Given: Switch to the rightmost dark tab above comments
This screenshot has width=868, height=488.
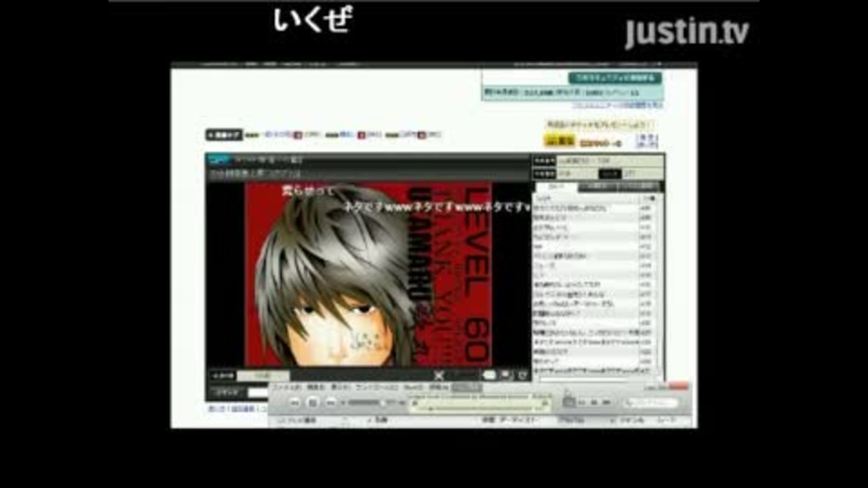Looking at the screenshot, I should pyautogui.click(x=639, y=187).
